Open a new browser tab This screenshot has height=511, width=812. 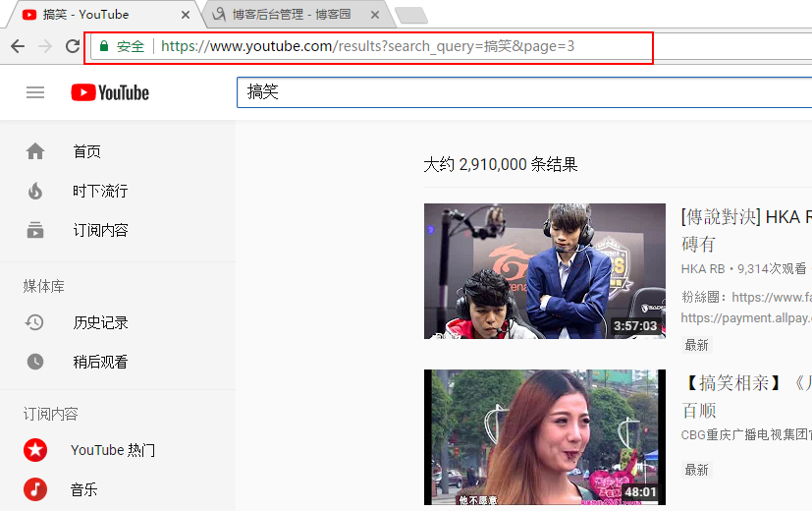pos(411,16)
